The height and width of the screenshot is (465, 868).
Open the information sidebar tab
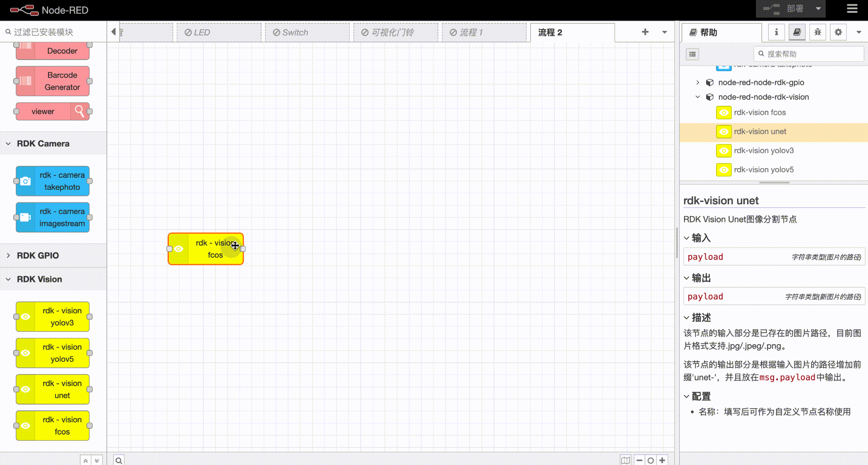[x=776, y=32]
